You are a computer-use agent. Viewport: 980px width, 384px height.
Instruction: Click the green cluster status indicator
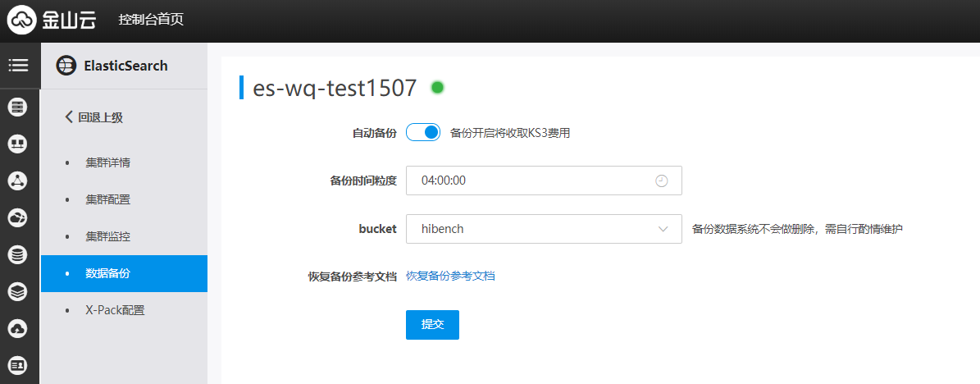click(437, 88)
